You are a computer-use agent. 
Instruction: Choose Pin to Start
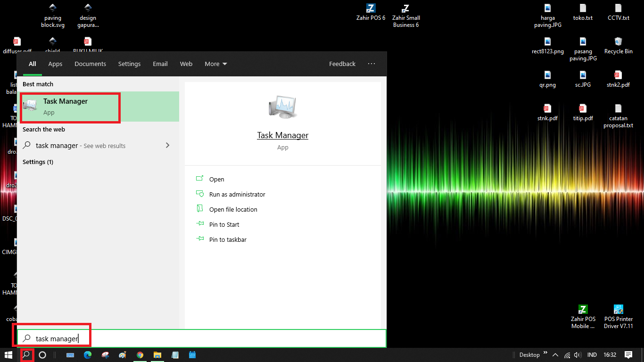pyautogui.click(x=224, y=224)
